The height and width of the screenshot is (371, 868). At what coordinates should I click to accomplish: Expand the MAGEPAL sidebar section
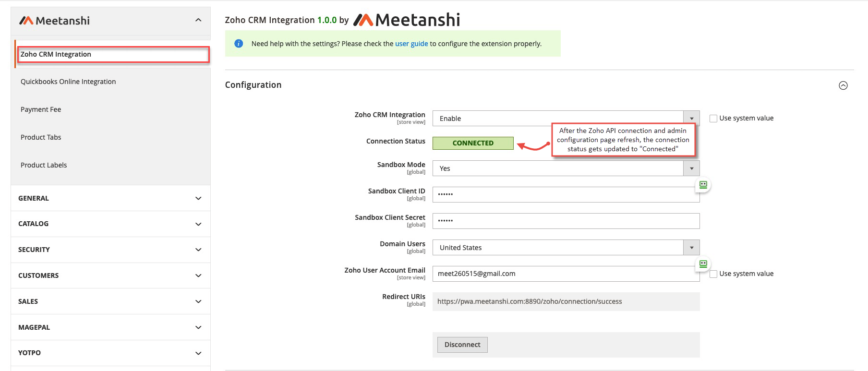point(110,327)
